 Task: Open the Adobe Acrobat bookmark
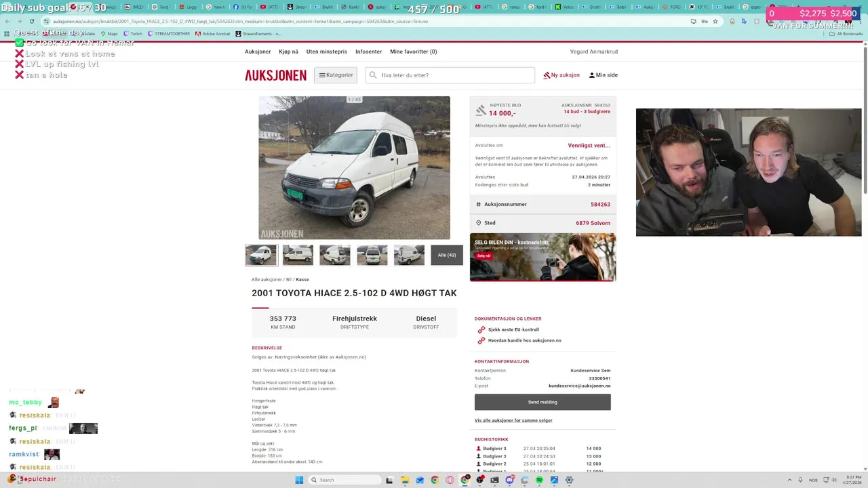click(x=212, y=33)
